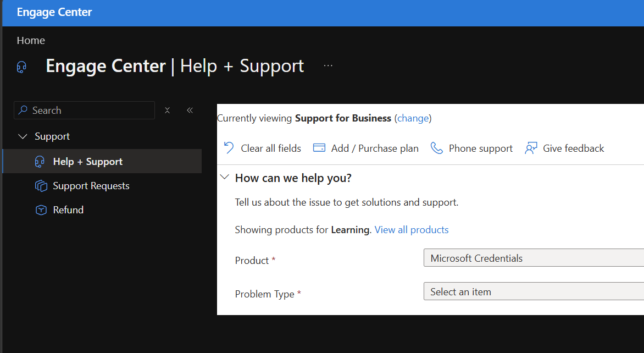644x353 pixels.
Task: Click the Refund cube icon
Action: click(41, 210)
